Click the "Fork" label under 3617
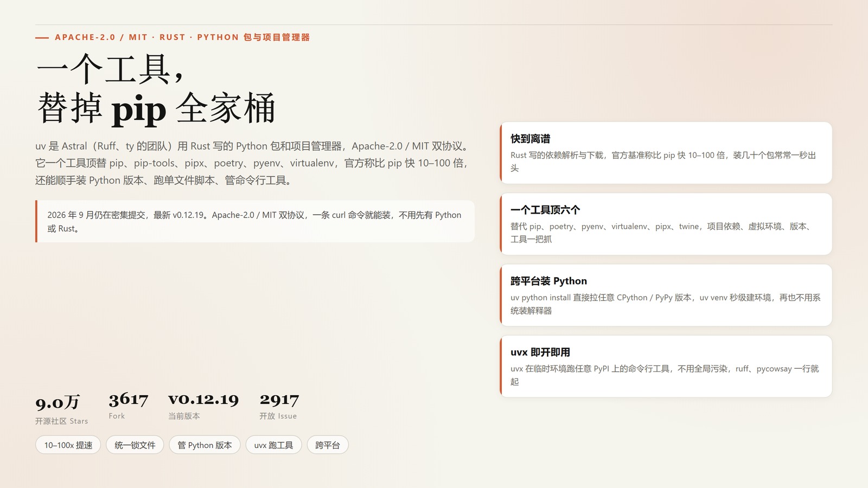The width and height of the screenshot is (868, 488). tap(117, 416)
